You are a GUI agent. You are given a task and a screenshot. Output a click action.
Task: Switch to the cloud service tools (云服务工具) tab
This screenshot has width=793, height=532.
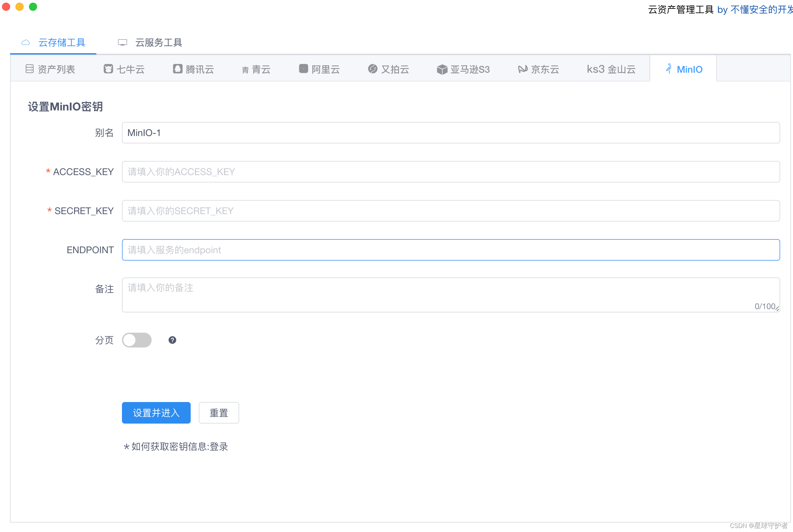(150, 42)
